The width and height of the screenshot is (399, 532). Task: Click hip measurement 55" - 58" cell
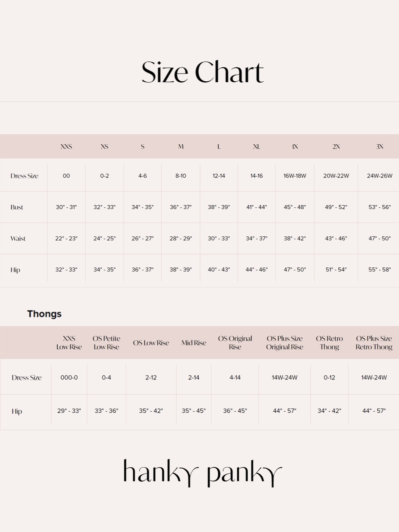[x=379, y=270]
